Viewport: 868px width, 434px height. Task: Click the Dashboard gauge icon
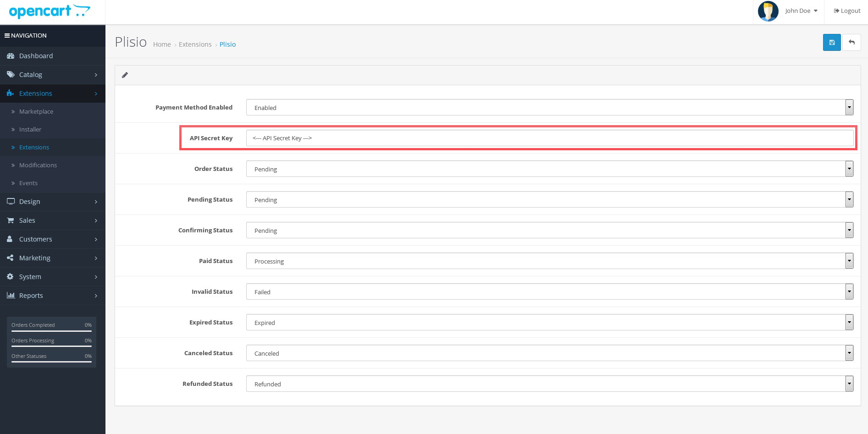11,56
